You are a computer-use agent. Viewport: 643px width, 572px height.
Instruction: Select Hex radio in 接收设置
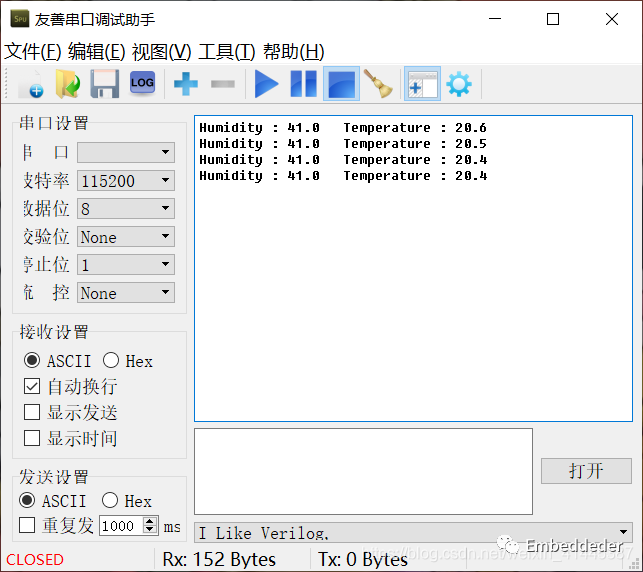pyautogui.click(x=111, y=361)
